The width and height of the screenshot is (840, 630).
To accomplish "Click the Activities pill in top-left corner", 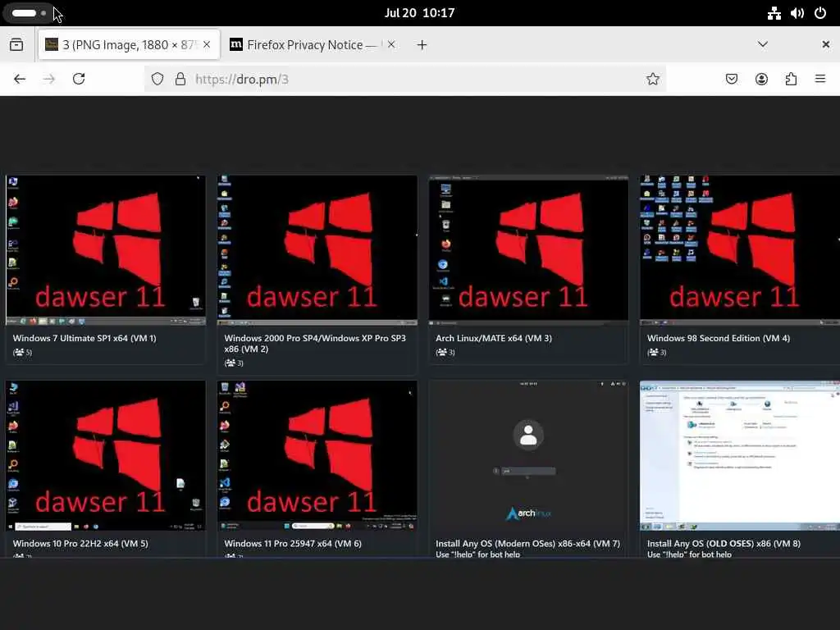I will pos(29,13).
